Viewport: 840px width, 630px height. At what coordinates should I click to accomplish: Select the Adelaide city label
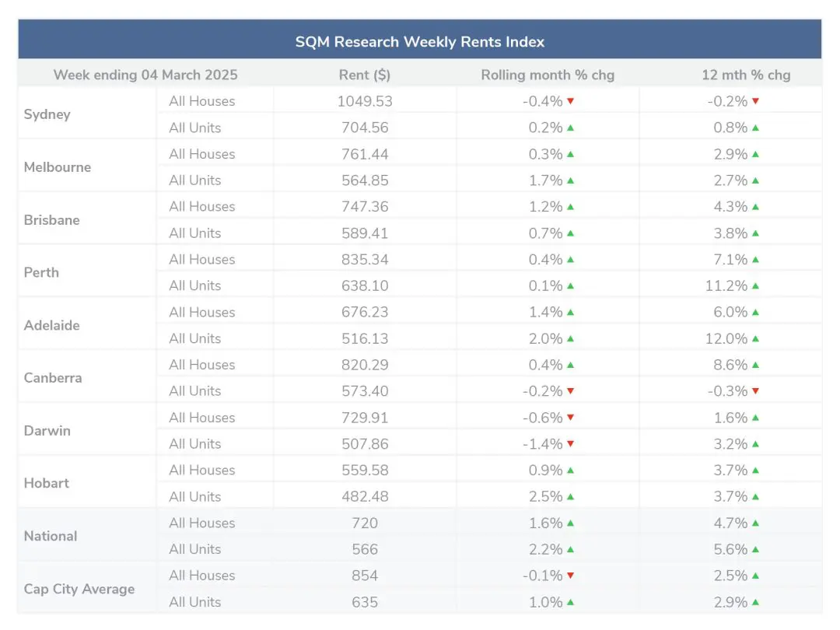52,326
